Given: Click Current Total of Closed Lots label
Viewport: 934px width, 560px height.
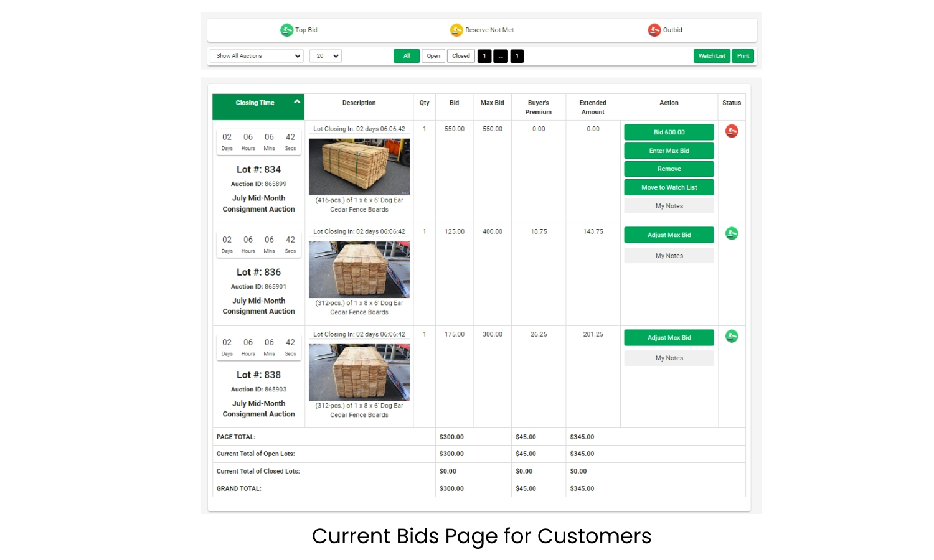Looking at the screenshot, I should coord(258,471).
